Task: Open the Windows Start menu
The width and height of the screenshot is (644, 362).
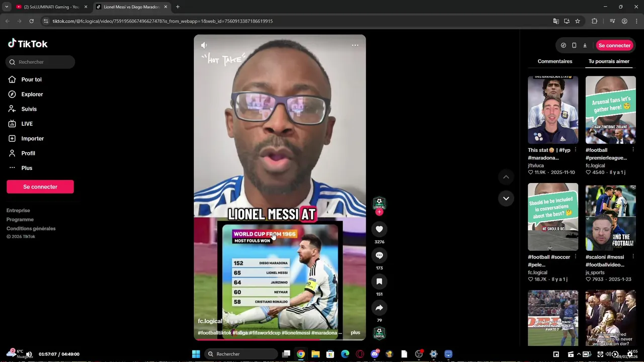Action: (196, 354)
